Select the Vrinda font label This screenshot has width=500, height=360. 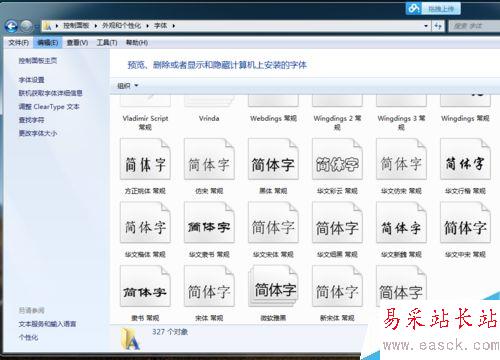click(209, 118)
